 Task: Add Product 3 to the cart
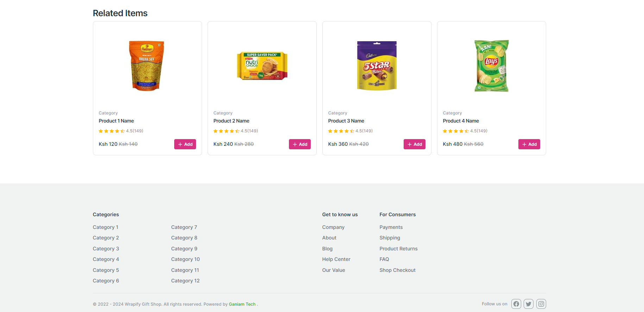coord(415,144)
